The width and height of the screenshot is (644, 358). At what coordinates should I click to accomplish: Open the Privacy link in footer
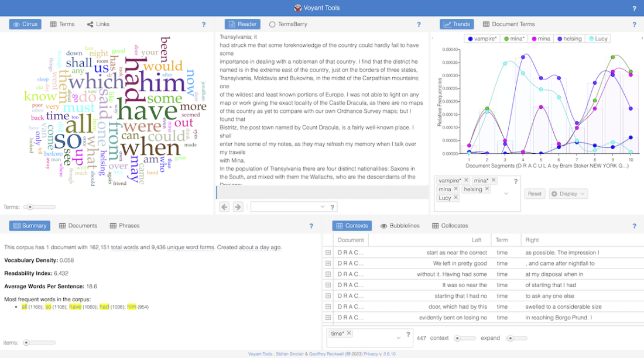pos(371,354)
